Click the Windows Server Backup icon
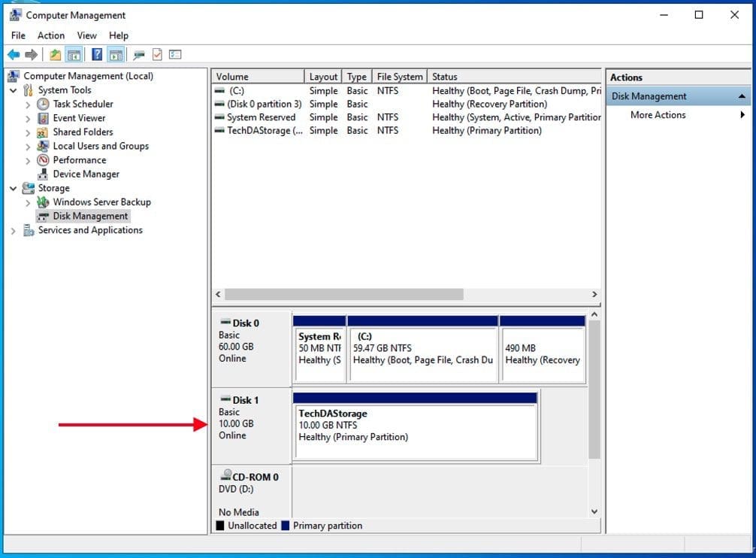The image size is (756, 558). pyautogui.click(x=43, y=202)
